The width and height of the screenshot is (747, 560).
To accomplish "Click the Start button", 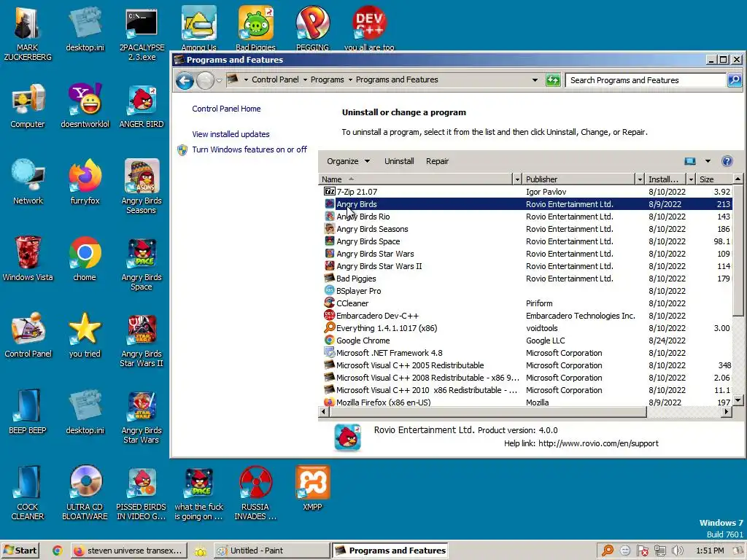I will [x=20, y=551].
